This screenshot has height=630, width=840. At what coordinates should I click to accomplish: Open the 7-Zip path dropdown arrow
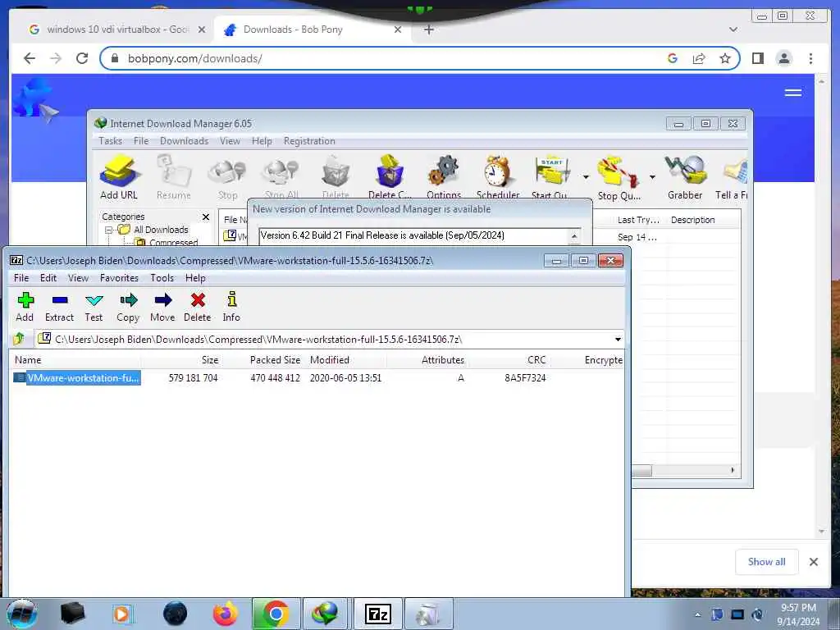tap(618, 339)
